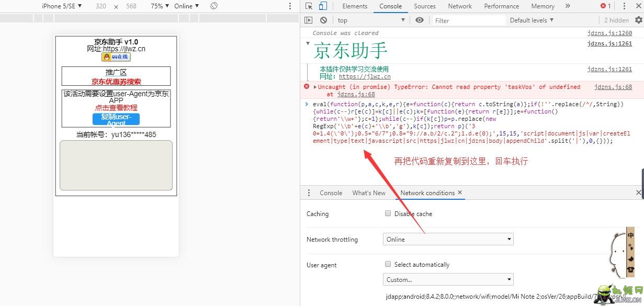This screenshot has height=306, width=644.
Task: Rotate the device orientation
Action: coord(214,6)
